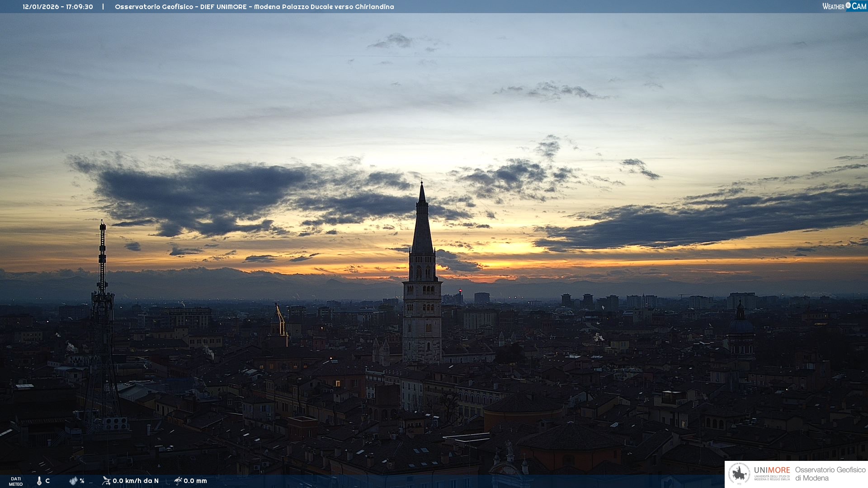
Task: Click the 0.0 km/h da N wind reading
Action: tap(136, 481)
